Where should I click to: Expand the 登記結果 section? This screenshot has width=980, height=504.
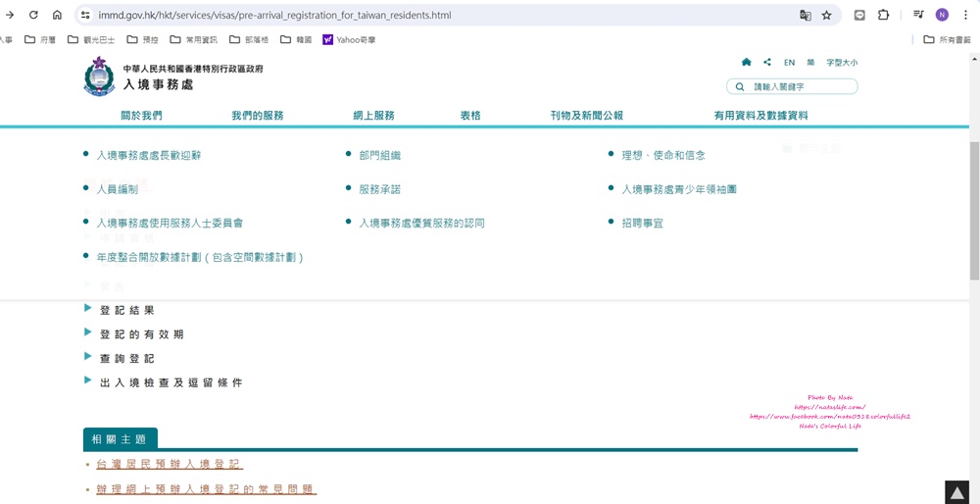pyautogui.click(x=127, y=310)
